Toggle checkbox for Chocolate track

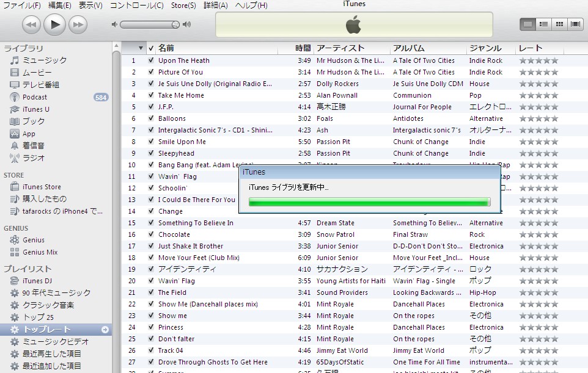point(151,234)
